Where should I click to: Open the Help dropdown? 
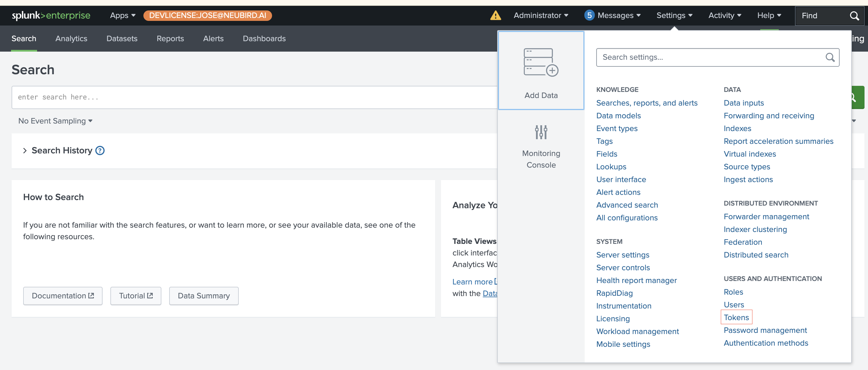tap(769, 16)
